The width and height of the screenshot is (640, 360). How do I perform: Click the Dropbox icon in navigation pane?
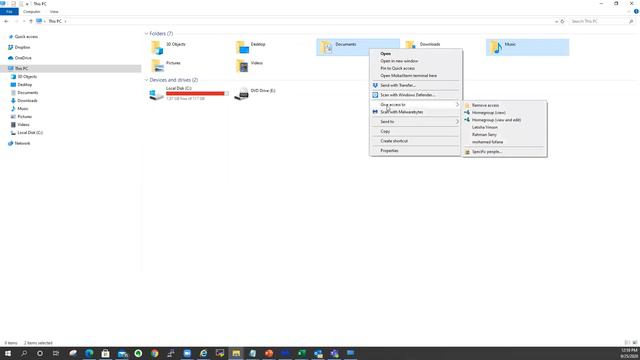pyautogui.click(x=11, y=47)
